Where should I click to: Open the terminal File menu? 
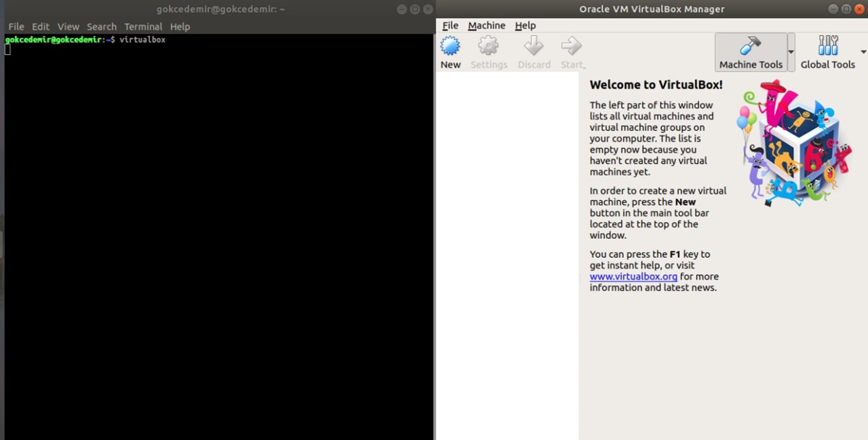(16, 27)
